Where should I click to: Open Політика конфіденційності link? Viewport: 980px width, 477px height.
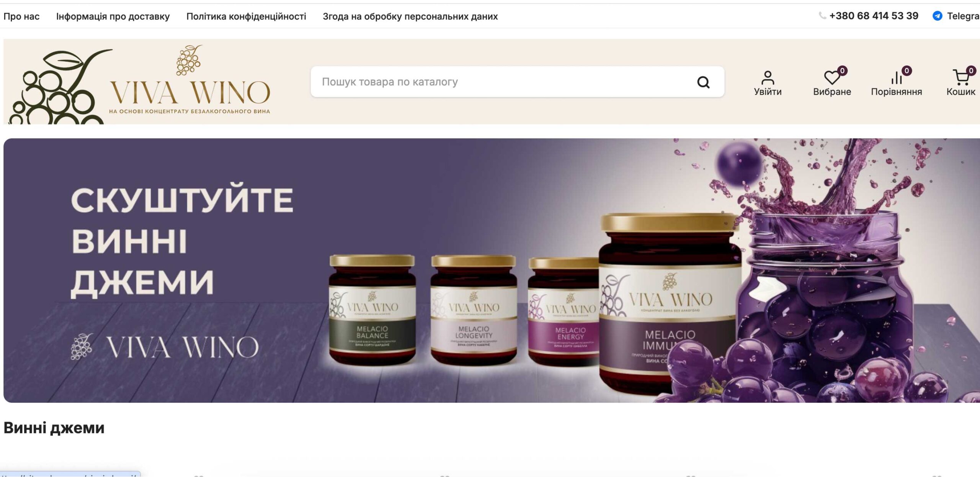tap(246, 16)
